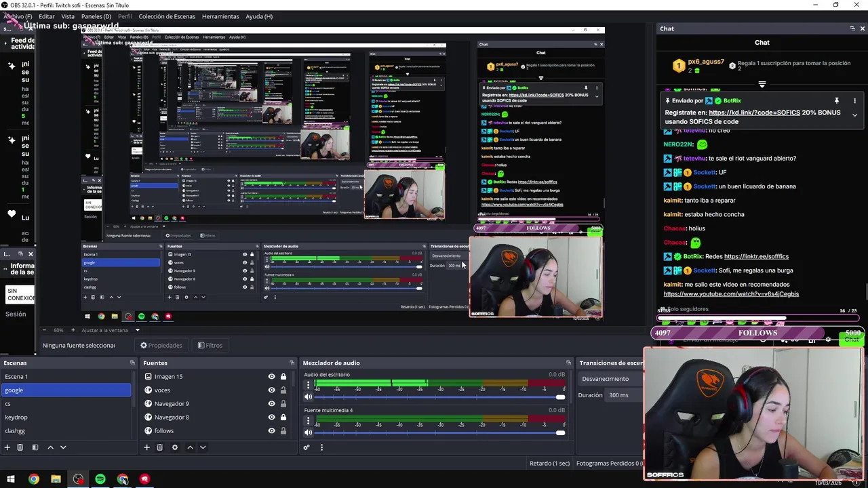Image resolution: width=868 pixels, height=488 pixels.
Task: Open the Windows Start menu
Action: [11, 479]
